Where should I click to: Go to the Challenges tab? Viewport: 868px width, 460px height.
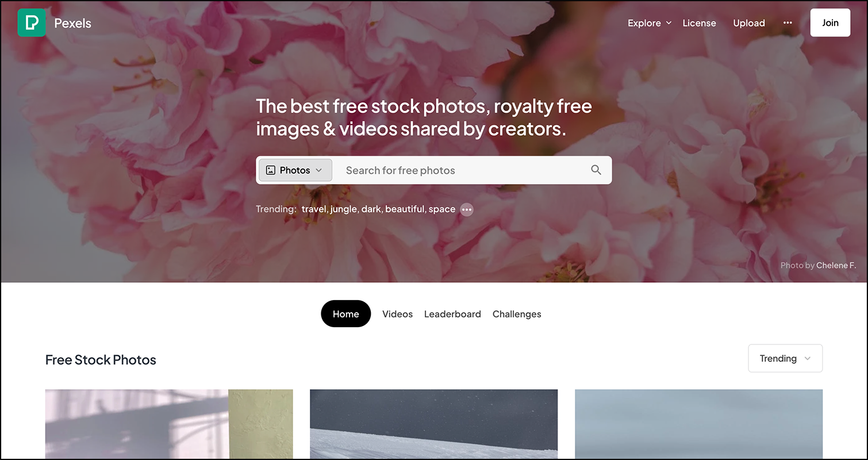[x=517, y=314]
